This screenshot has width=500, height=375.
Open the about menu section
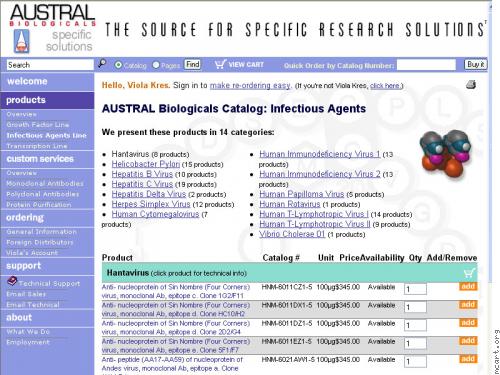coord(47,318)
